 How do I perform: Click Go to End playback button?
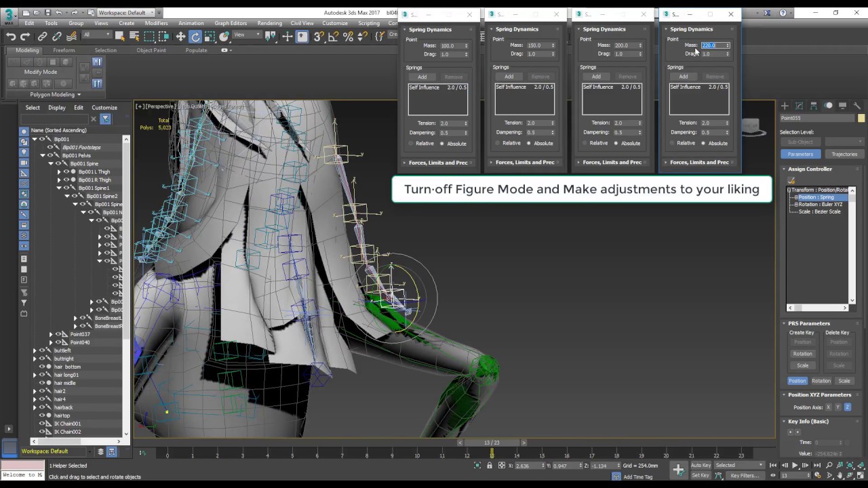(816, 466)
